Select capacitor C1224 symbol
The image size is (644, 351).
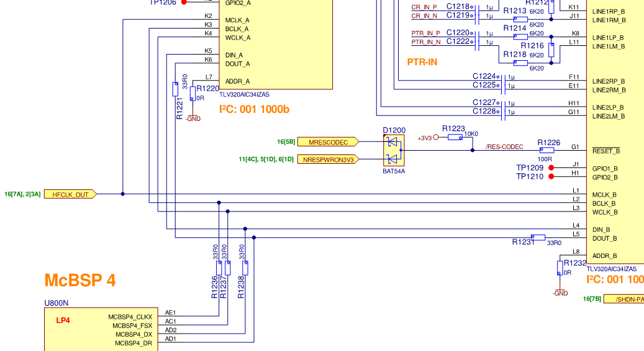[x=503, y=77]
